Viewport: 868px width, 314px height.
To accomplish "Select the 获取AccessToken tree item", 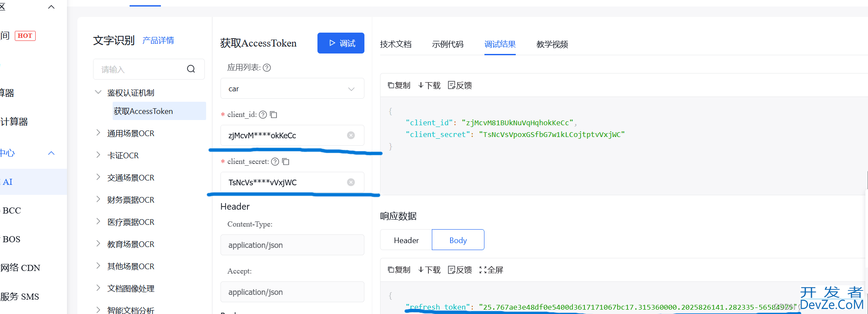I will (159, 111).
